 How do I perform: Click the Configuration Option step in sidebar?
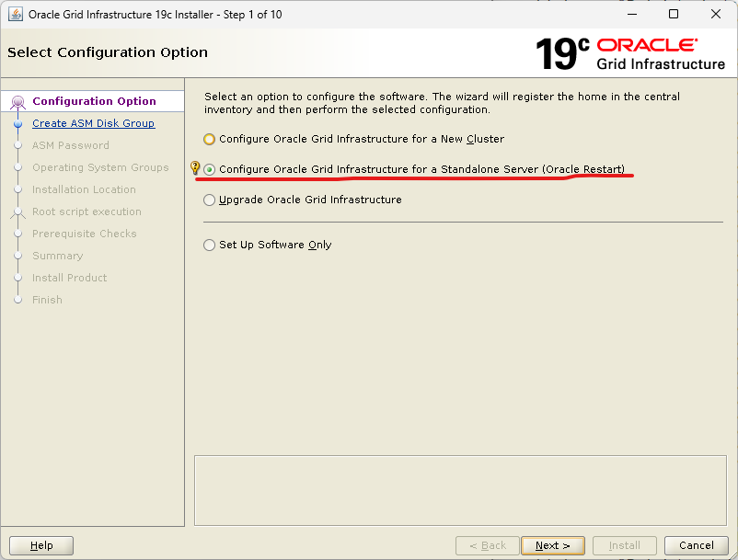[x=94, y=101]
